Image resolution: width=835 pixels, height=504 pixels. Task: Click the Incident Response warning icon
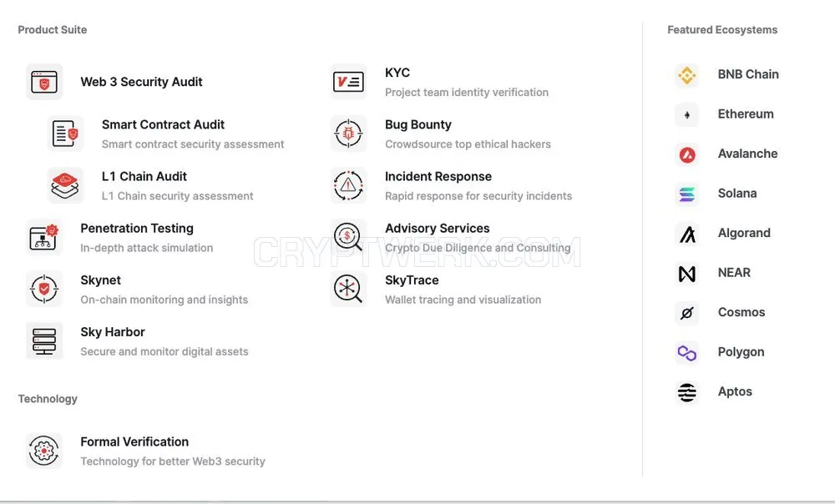(x=348, y=185)
